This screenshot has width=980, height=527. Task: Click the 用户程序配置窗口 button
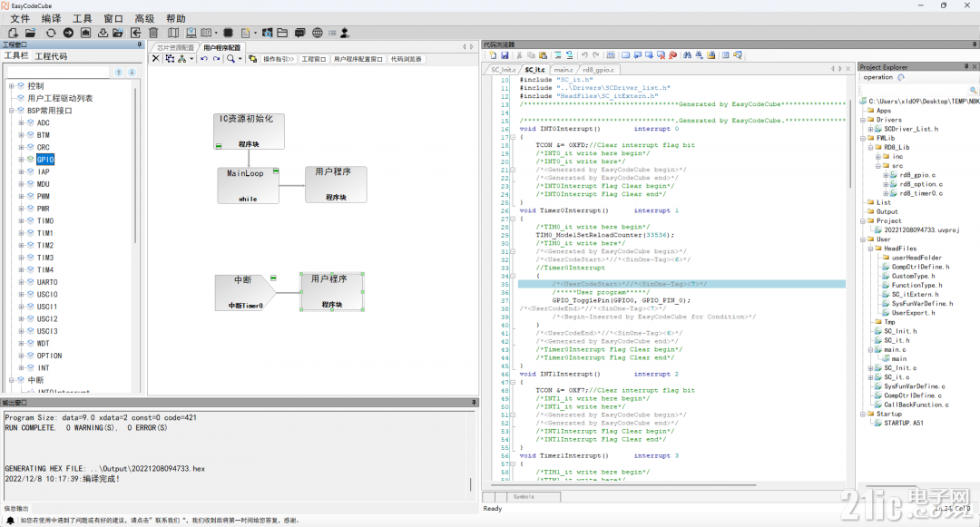358,59
